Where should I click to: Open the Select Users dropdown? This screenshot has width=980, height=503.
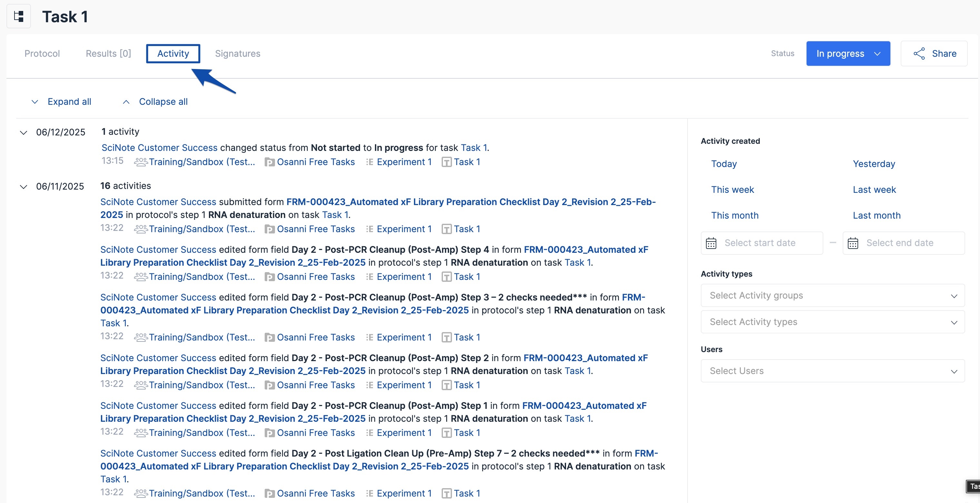tap(832, 371)
